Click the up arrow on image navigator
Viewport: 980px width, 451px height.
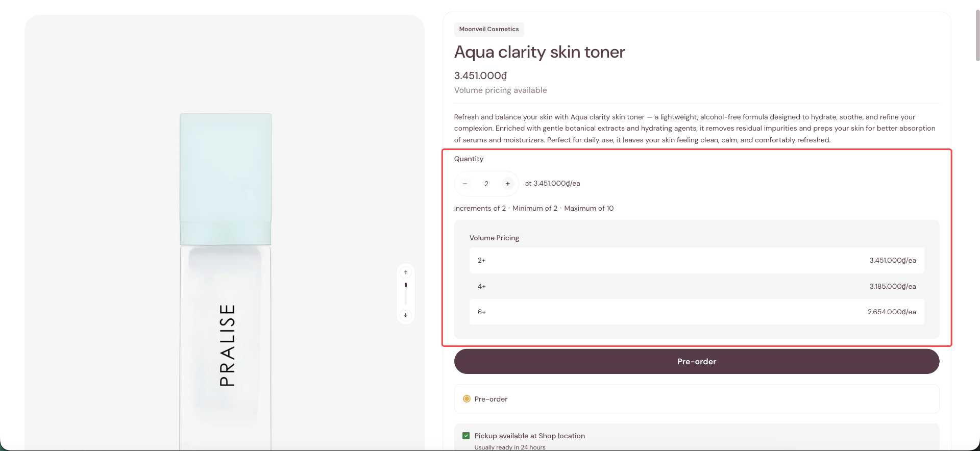pos(406,272)
